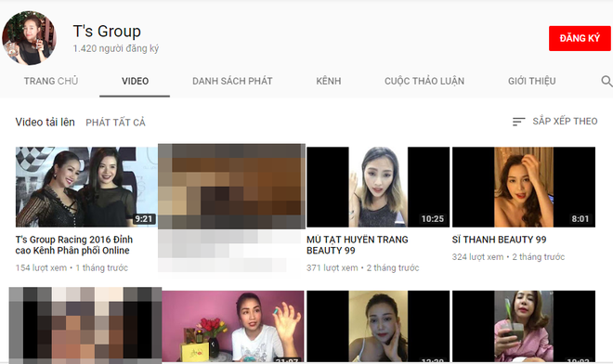Image resolution: width=613 pixels, height=364 pixels.
Task: Open the T's Group channel title
Action: [107, 32]
